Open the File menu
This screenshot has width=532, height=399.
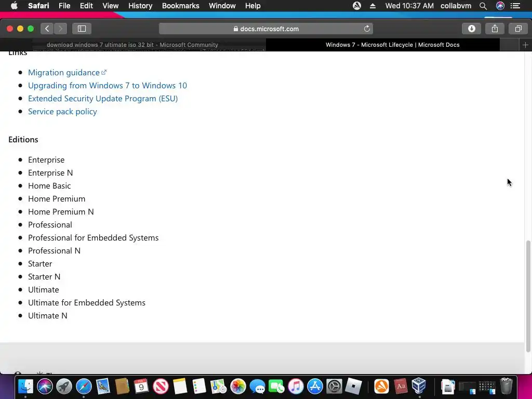tap(64, 6)
